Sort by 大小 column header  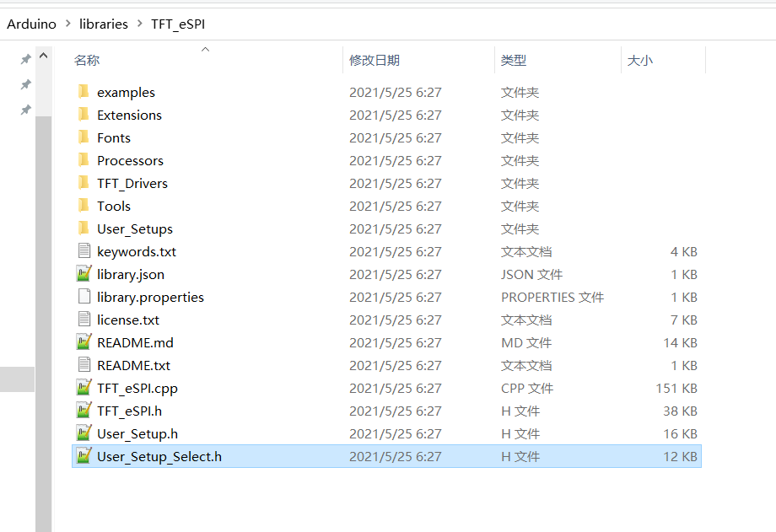tap(640, 61)
